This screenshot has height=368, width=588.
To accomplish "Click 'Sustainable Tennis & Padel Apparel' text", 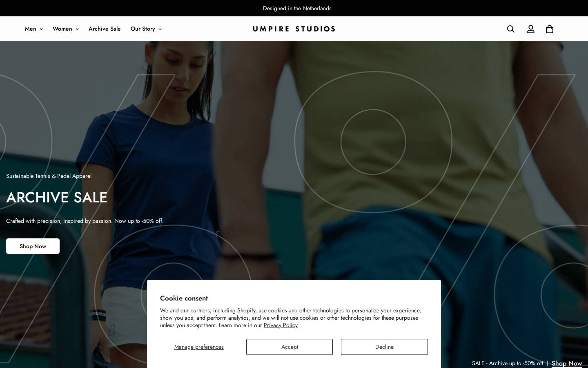I will (49, 176).
